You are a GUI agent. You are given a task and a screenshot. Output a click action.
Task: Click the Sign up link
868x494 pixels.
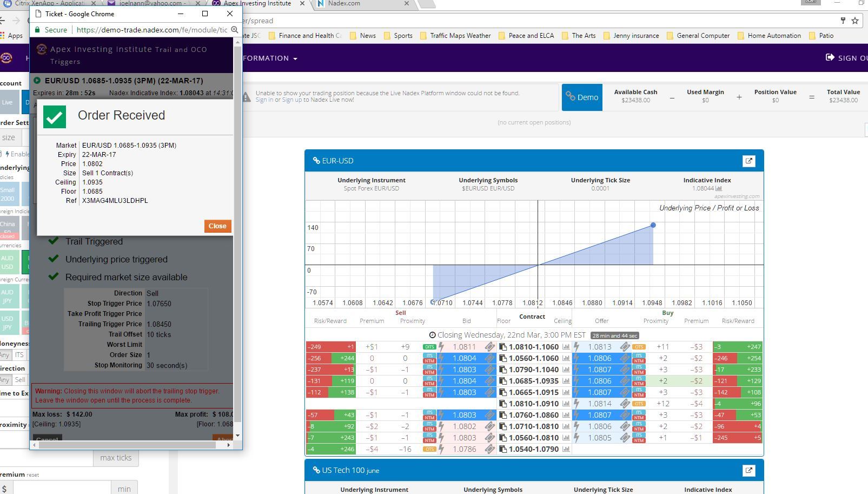[x=291, y=100]
